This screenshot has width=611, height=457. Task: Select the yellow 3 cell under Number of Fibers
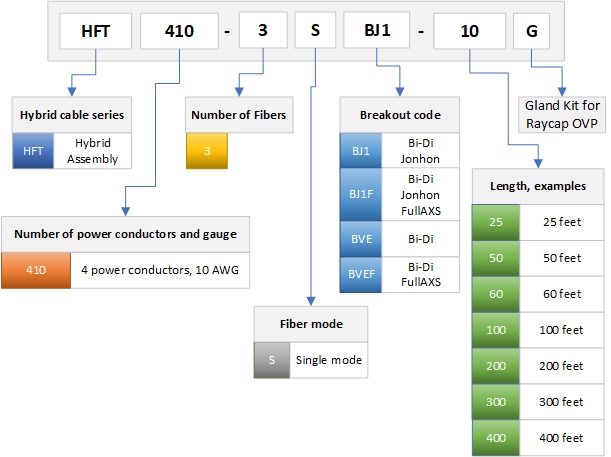[205, 151]
